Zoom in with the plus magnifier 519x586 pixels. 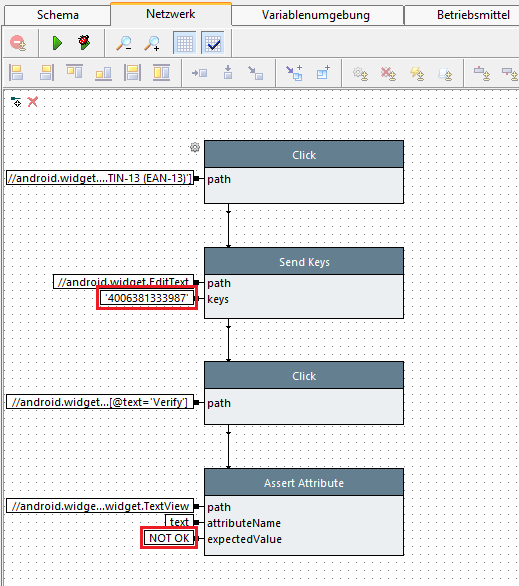click(152, 43)
